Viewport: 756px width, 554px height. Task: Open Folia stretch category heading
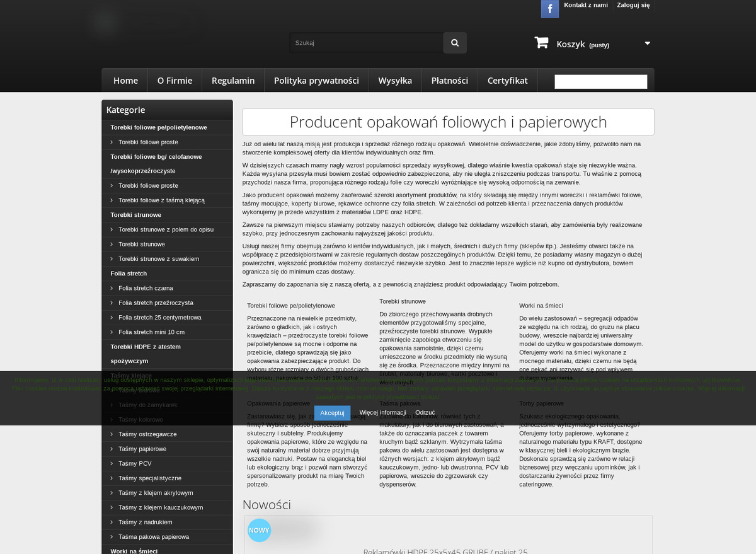pos(129,274)
